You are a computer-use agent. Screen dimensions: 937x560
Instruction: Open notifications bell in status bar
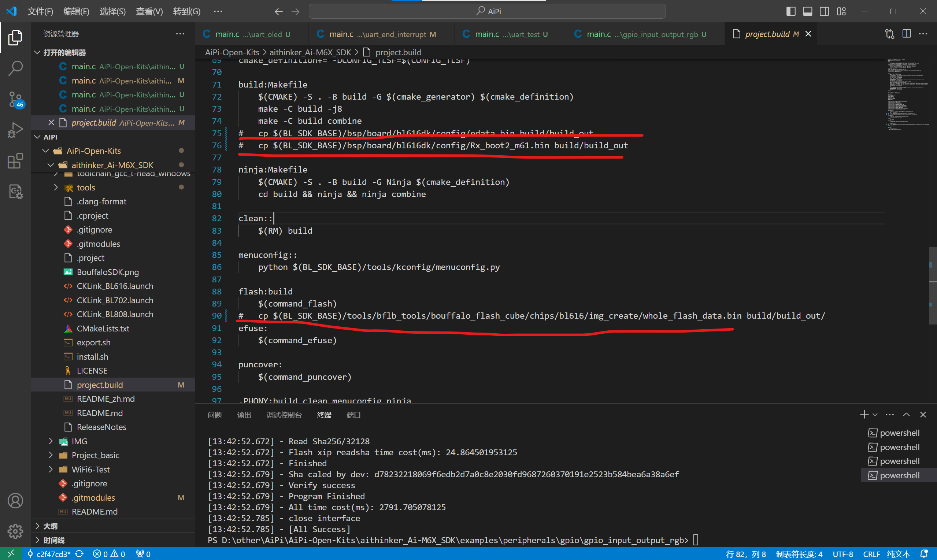[x=924, y=554]
